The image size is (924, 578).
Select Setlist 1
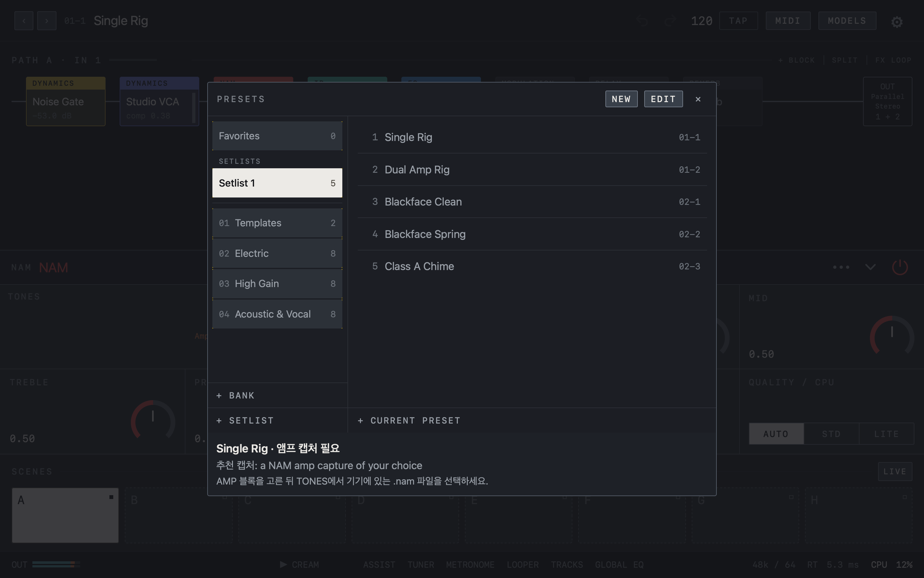coord(277,183)
